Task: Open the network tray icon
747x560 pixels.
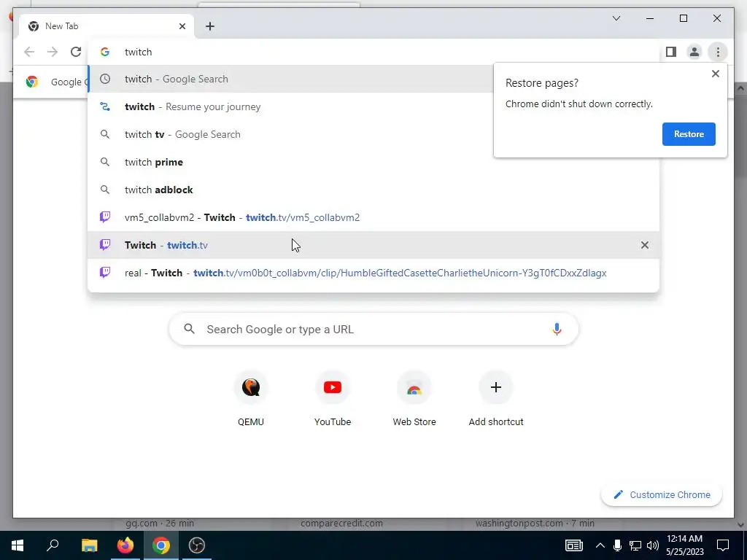Action: (635, 545)
